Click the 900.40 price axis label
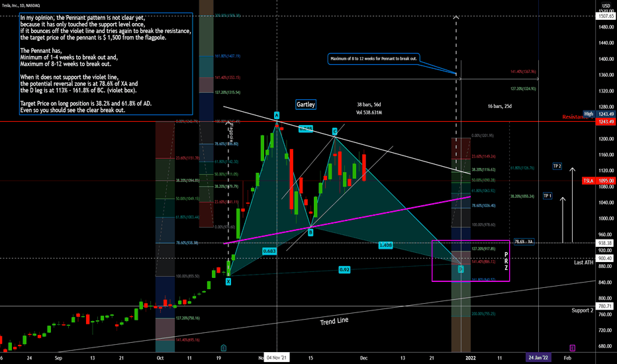617x364 pixels. 606,258
